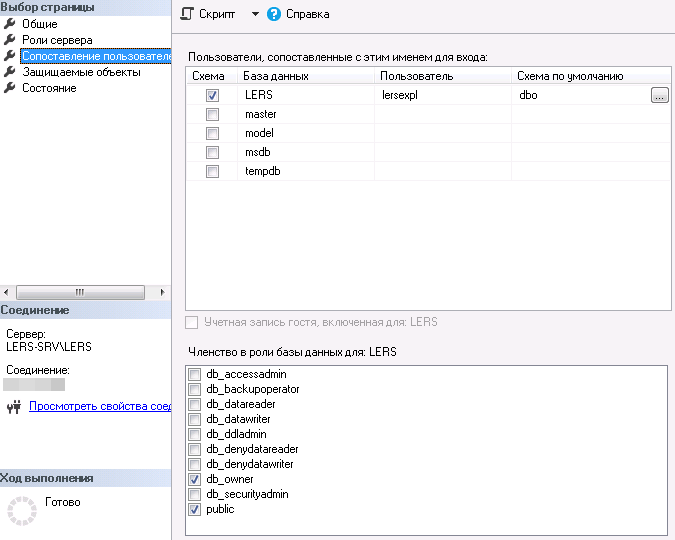Open the default schema browse button
675x540 pixels.
coord(659,96)
